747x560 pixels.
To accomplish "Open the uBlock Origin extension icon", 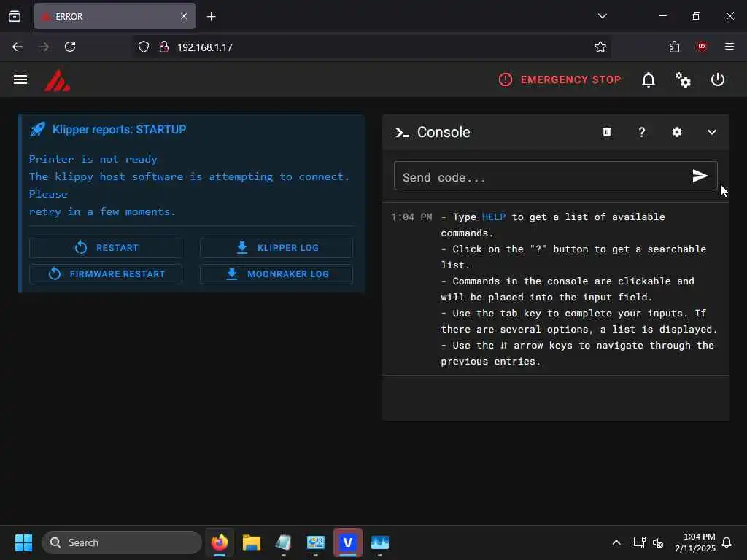I will click(x=702, y=47).
